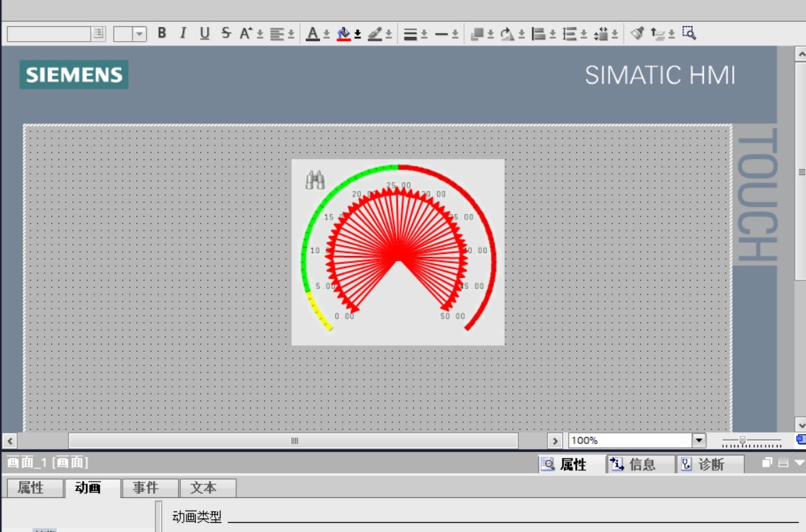This screenshot has width=806, height=532.
Task: Click the zoom selection magnifier icon
Action: tap(689, 33)
